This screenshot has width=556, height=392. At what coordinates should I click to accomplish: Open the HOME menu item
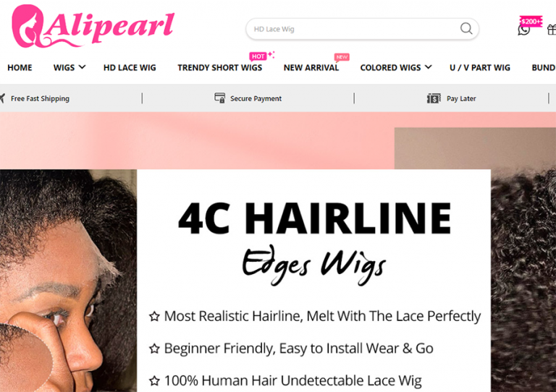tap(20, 68)
